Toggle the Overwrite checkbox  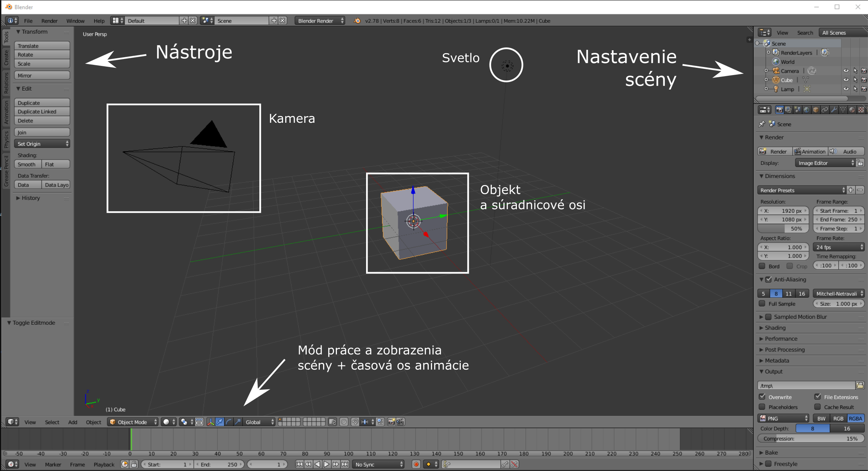pyautogui.click(x=762, y=397)
